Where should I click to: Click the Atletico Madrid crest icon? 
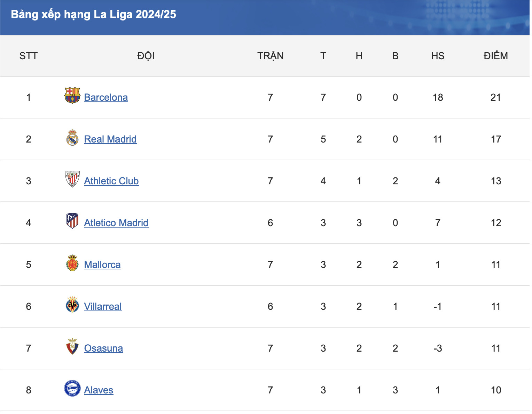[x=72, y=221]
